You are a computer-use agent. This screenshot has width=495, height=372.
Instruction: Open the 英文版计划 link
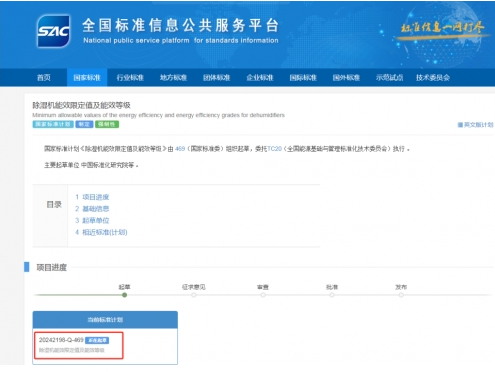[x=475, y=125]
